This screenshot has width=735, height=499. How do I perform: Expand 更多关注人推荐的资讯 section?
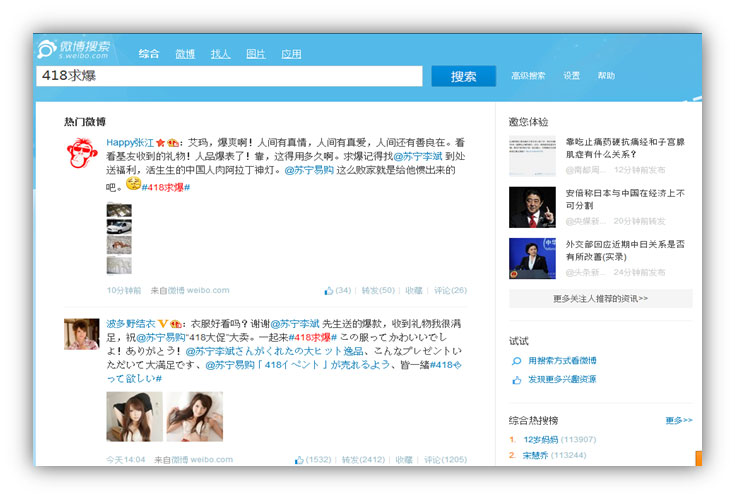[600, 298]
